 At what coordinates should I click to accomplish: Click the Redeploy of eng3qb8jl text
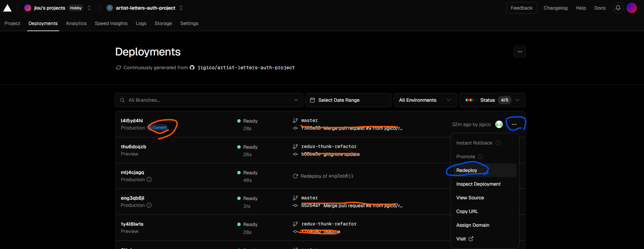(327, 176)
